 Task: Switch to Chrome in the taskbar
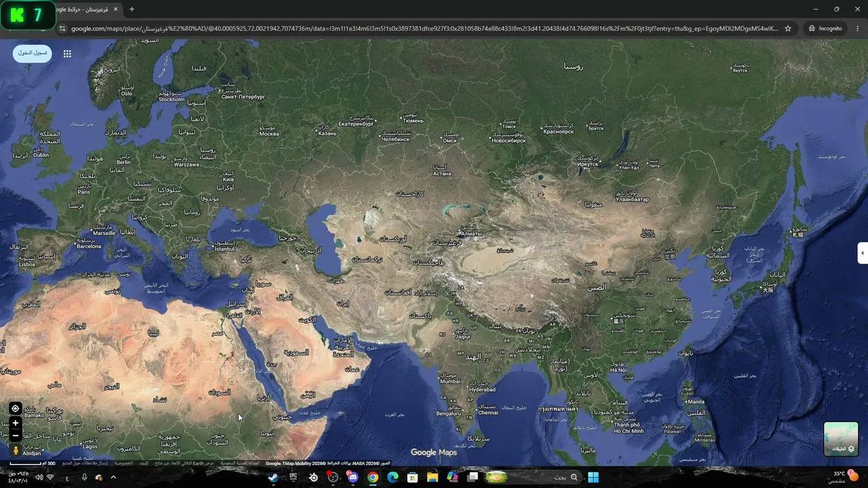pos(373,477)
